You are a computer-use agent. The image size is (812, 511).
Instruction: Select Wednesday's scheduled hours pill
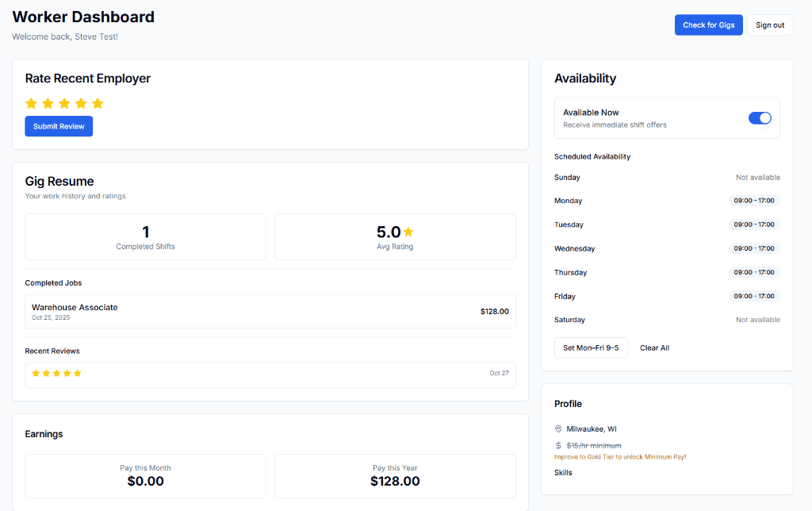coord(753,248)
